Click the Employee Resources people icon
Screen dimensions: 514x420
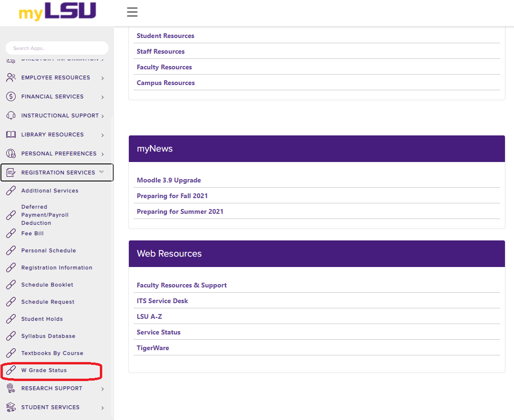pos(11,77)
